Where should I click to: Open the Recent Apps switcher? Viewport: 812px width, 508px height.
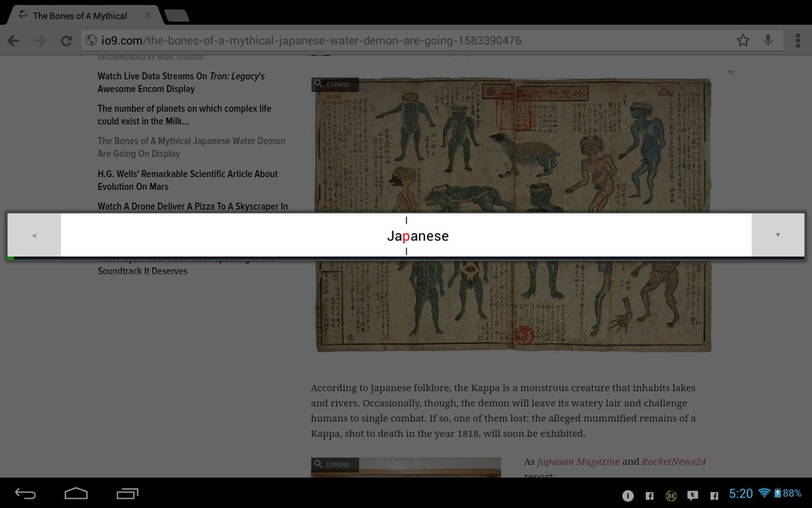(x=126, y=493)
